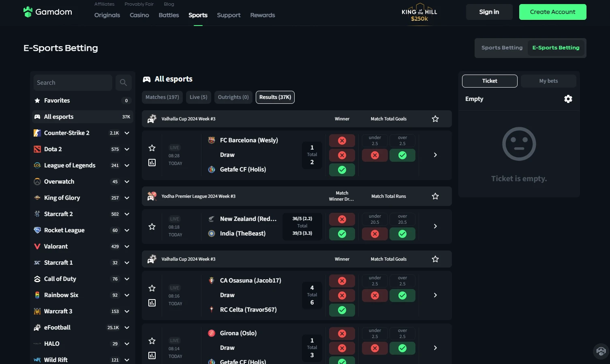Click the Valorant game icon
The height and width of the screenshot is (364, 610).
click(37, 246)
